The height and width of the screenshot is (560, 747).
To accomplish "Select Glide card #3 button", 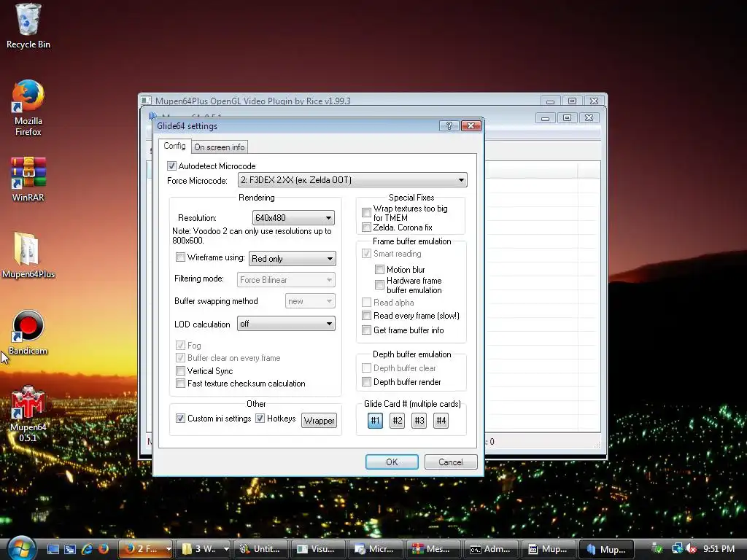I will pyautogui.click(x=419, y=421).
